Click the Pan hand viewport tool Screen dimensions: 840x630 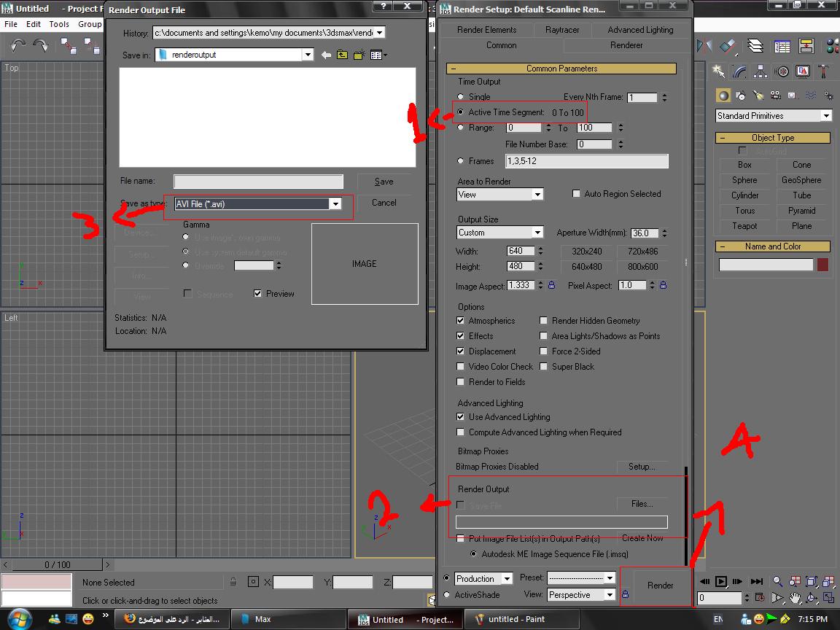[794, 598]
